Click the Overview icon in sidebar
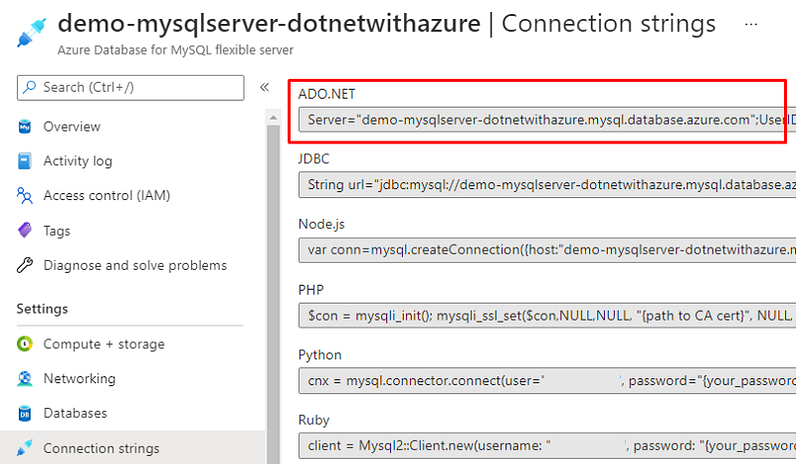800x464 pixels. pos(24,126)
